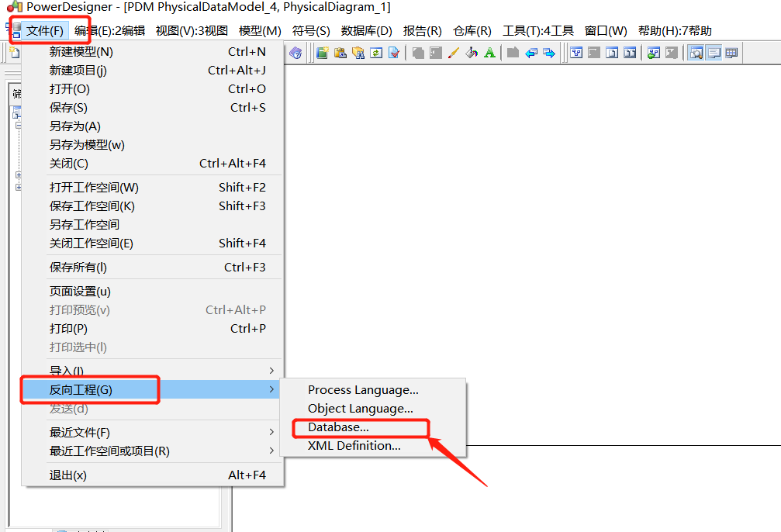
Task: Open the 文件(F) menu
Action: click(x=44, y=31)
